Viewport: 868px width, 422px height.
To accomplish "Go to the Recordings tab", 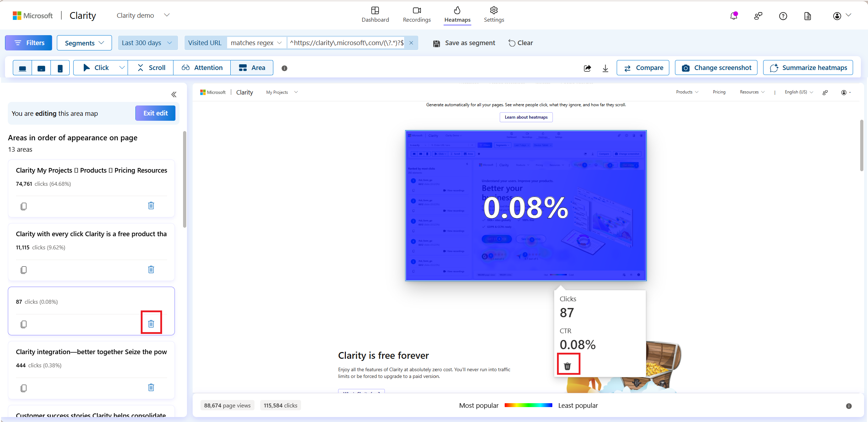I will (417, 15).
